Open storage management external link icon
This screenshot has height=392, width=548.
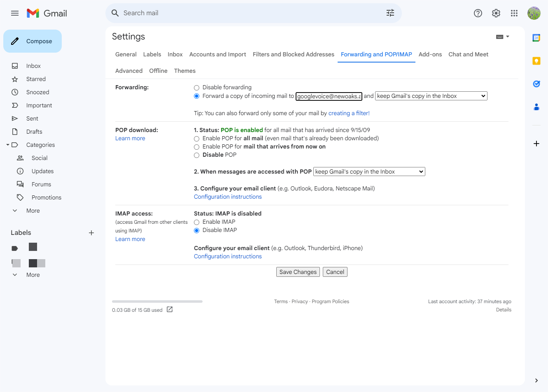tap(170, 309)
